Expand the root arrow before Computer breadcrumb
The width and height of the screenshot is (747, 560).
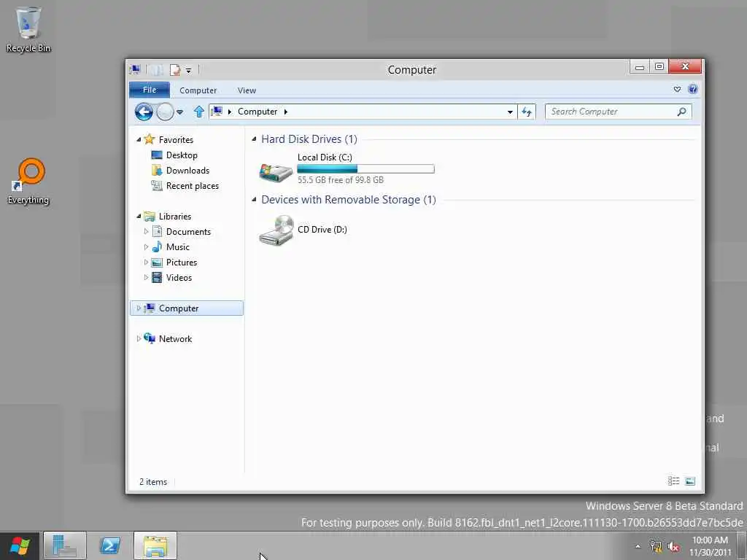click(230, 112)
